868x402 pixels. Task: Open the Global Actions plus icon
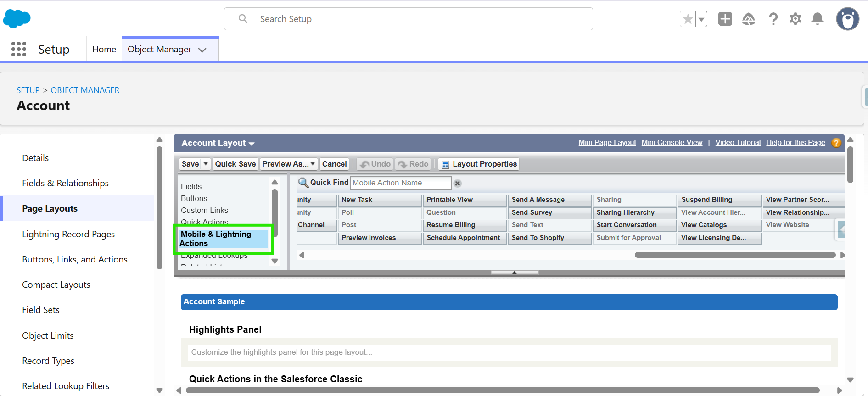click(725, 19)
